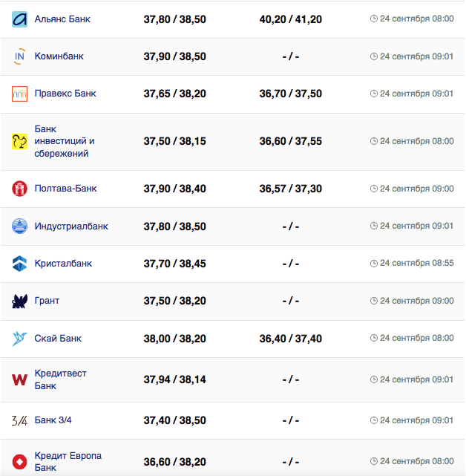Click the 38,00 / 38,20 rate for Скай Банк
The width and height of the screenshot is (466, 476).
click(x=175, y=339)
